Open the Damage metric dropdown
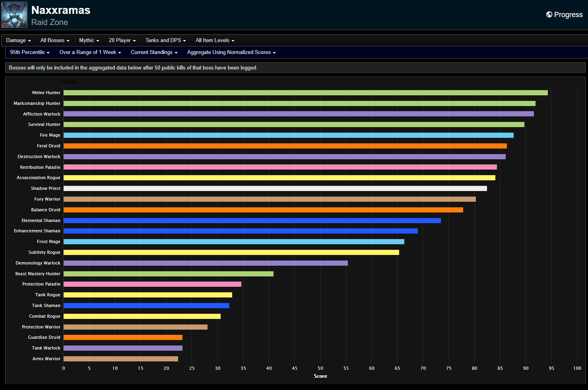Image resolution: width=588 pixels, height=390 pixels. pos(18,40)
